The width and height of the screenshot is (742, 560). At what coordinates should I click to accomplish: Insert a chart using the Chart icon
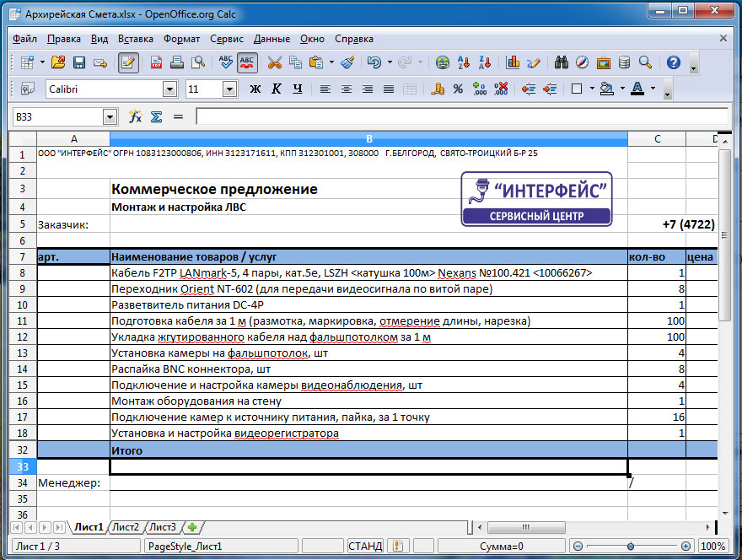513,62
